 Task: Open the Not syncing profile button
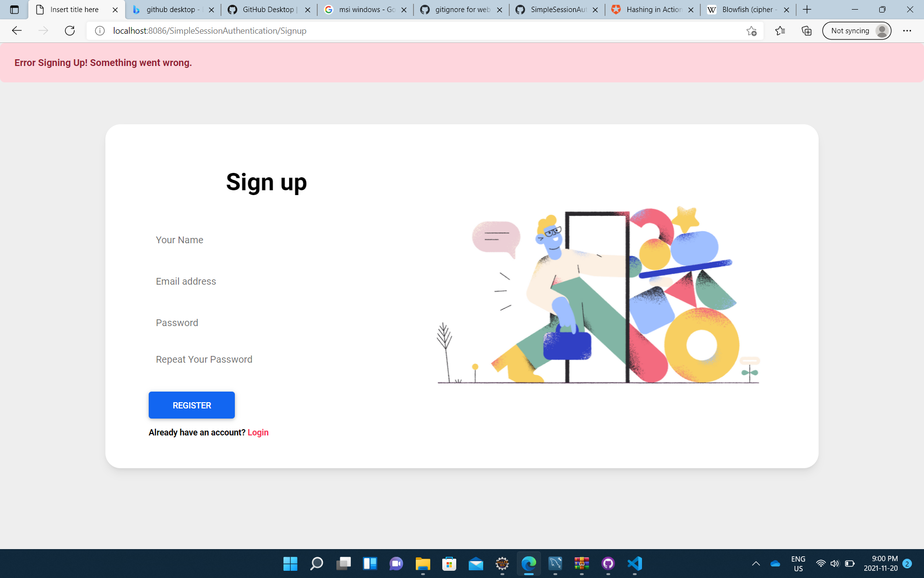(857, 31)
